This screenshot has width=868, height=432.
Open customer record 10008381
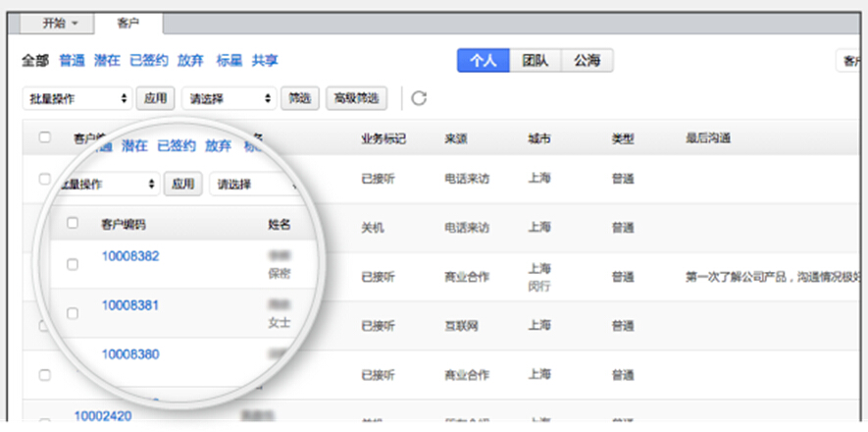[x=130, y=305]
